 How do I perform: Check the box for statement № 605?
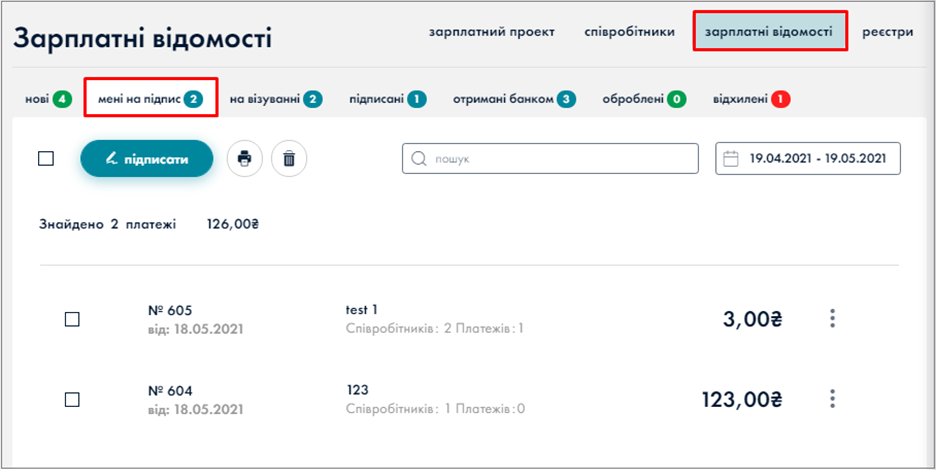(72, 319)
